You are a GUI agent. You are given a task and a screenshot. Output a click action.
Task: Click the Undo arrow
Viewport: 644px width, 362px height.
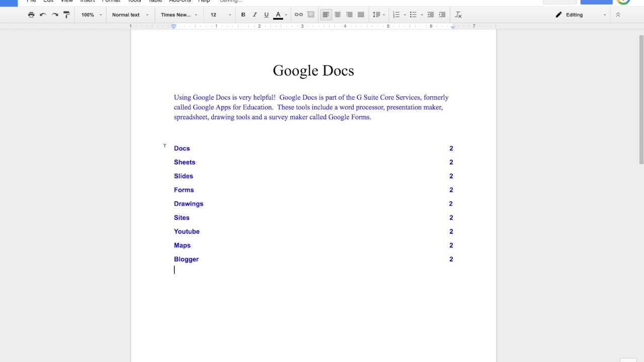coord(43,15)
